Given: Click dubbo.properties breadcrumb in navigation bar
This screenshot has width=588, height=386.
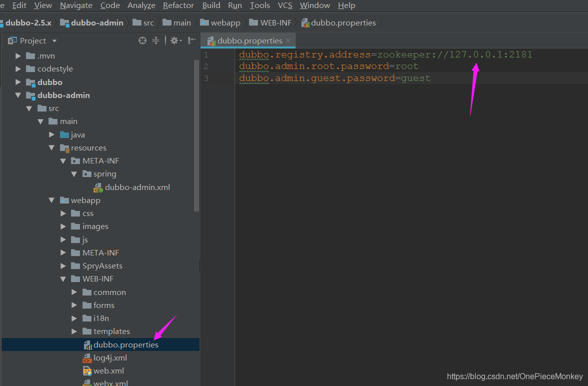Looking at the screenshot, I should [338, 23].
